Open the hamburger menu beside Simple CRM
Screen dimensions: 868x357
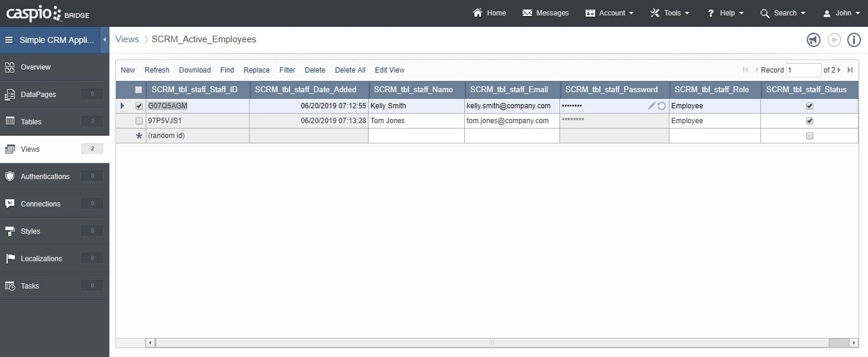click(9, 40)
